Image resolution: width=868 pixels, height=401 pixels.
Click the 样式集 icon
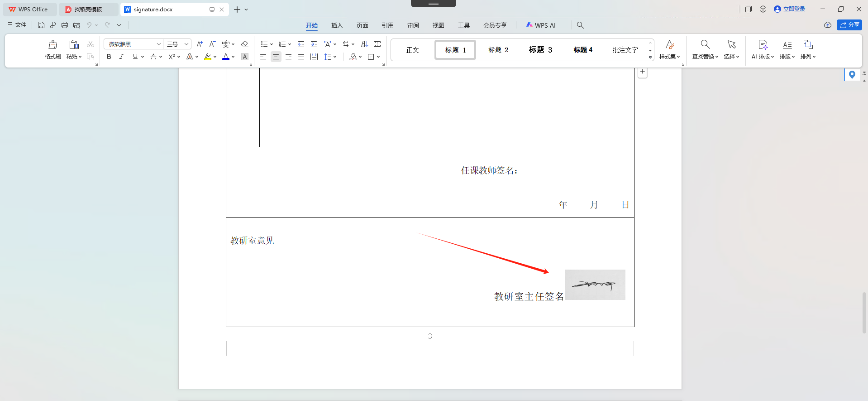coord(670,44)
